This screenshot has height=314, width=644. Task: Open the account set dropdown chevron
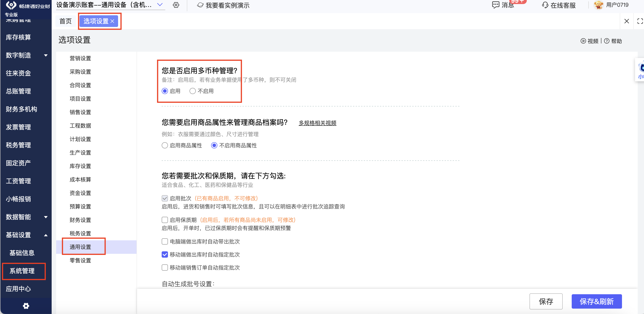click(x=160, y=5)
